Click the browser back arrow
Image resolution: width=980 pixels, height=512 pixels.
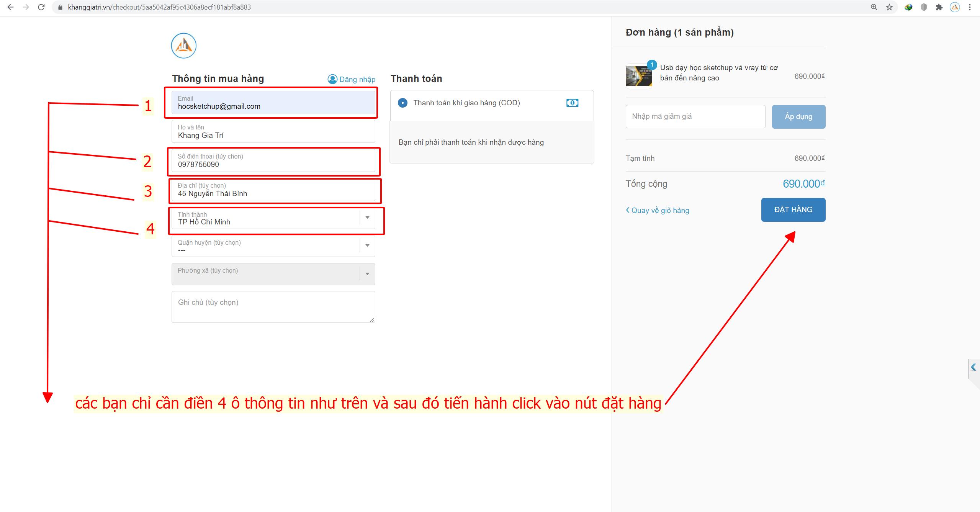[x=10, y=7]
